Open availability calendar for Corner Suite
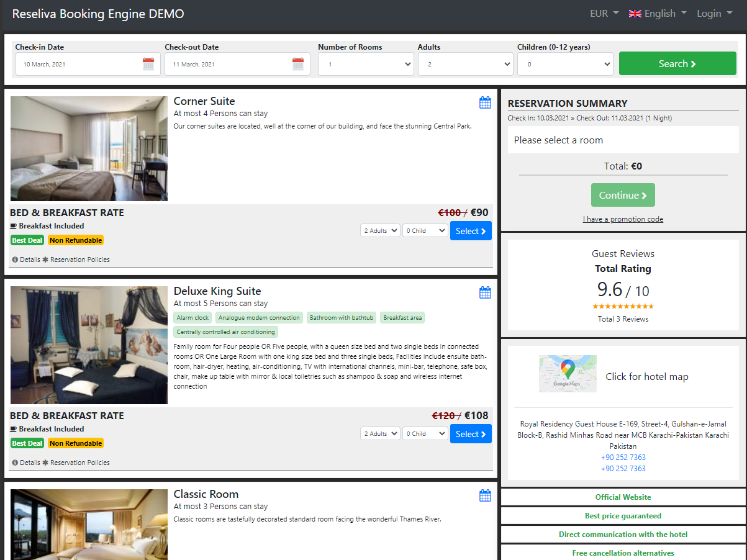Image resolution: width=747 pixels, height=560 pixels. (x=485, y=102)
